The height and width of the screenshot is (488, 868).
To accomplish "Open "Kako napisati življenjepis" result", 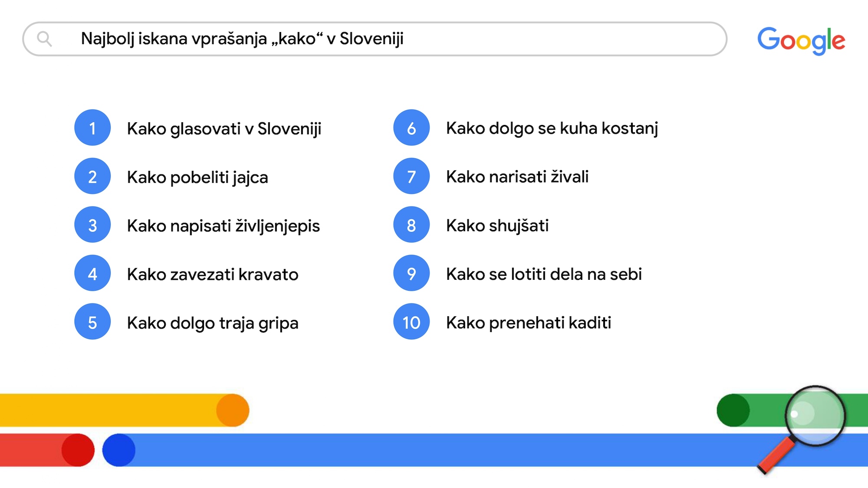I will tap(223, 226).
